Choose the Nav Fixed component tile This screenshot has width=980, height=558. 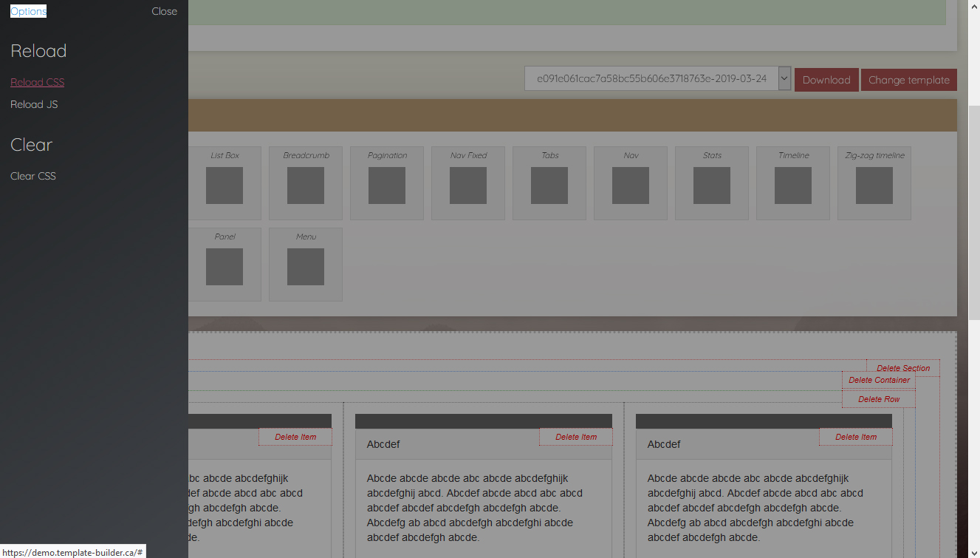tap(468, 185)
